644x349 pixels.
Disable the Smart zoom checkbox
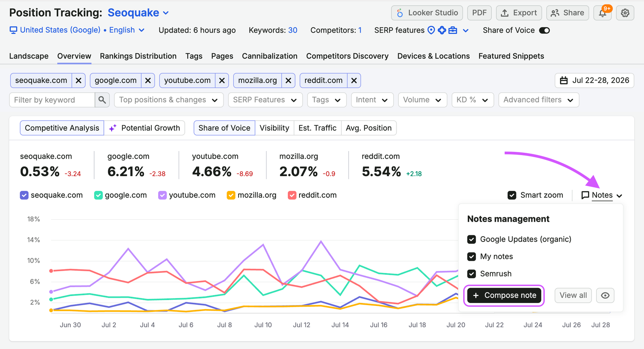click(x=512, y=195)
